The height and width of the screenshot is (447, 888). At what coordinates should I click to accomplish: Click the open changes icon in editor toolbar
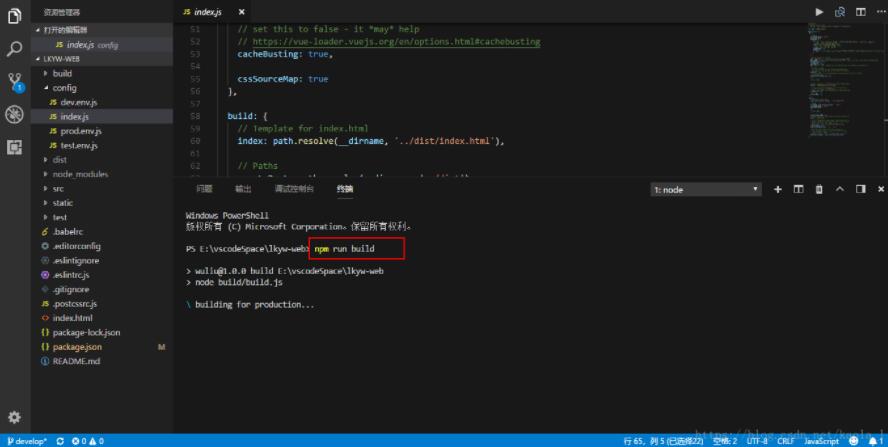click(x=840, y=12)
